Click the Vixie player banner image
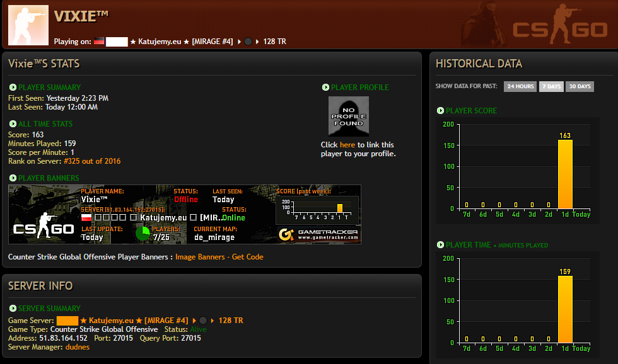Viewport: 618px width, 364px height. pyautogui.click(x=184, y=215)
